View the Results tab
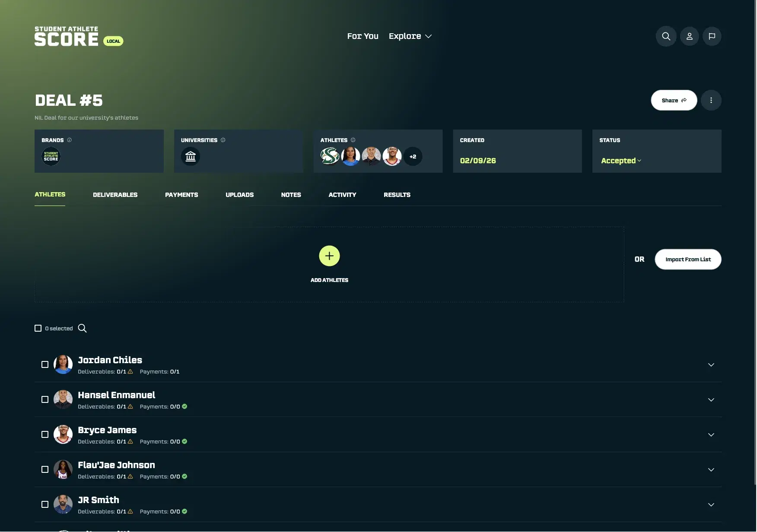This screenshot has height=532, width=757. tap(397, 195)
